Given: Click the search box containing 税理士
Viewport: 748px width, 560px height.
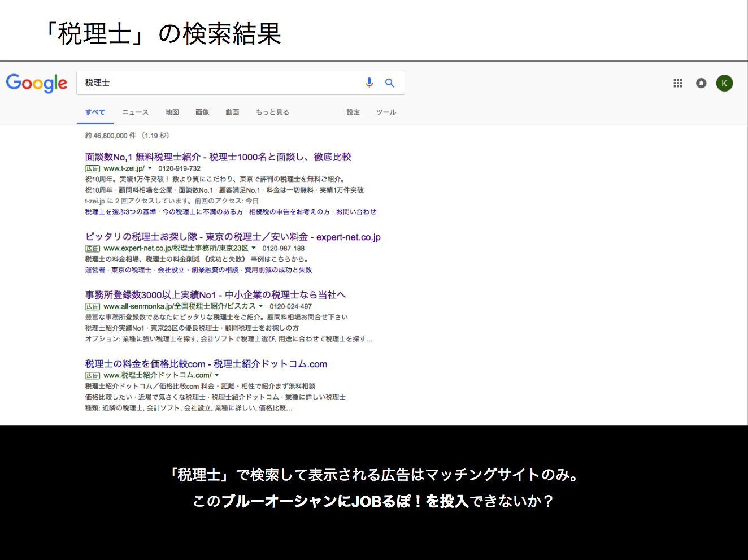Looking at the screenshot, I should click(x=241, y=83).
